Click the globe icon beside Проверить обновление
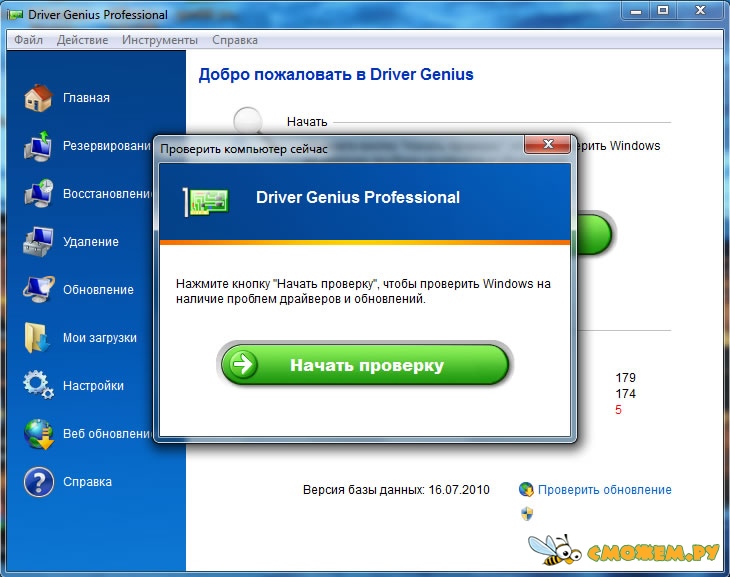 click(526, 489)
